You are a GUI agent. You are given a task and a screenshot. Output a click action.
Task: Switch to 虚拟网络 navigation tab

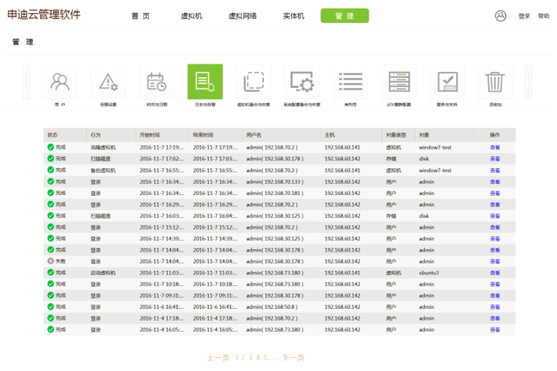(242, 16)
